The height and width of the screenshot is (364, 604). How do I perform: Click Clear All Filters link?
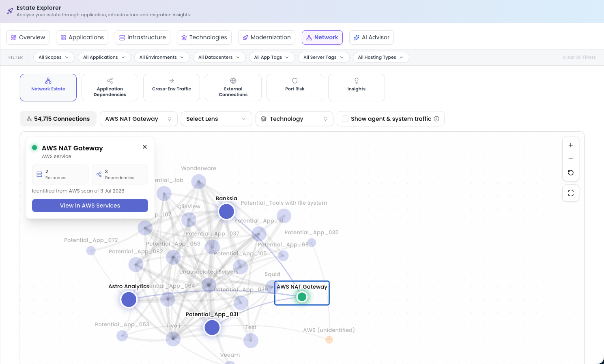[x=579, y=57]
